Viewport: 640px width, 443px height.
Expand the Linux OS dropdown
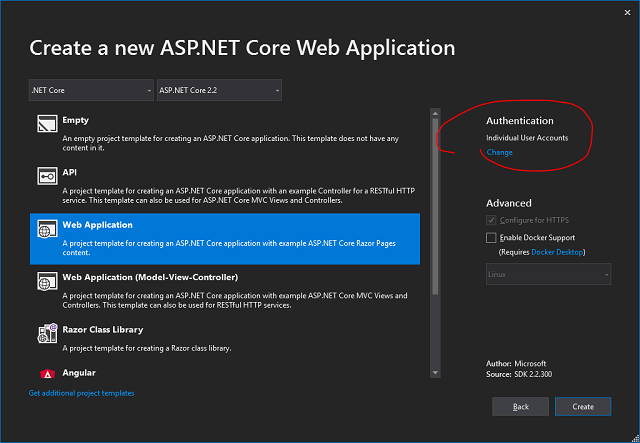click(x=548, y=274)
